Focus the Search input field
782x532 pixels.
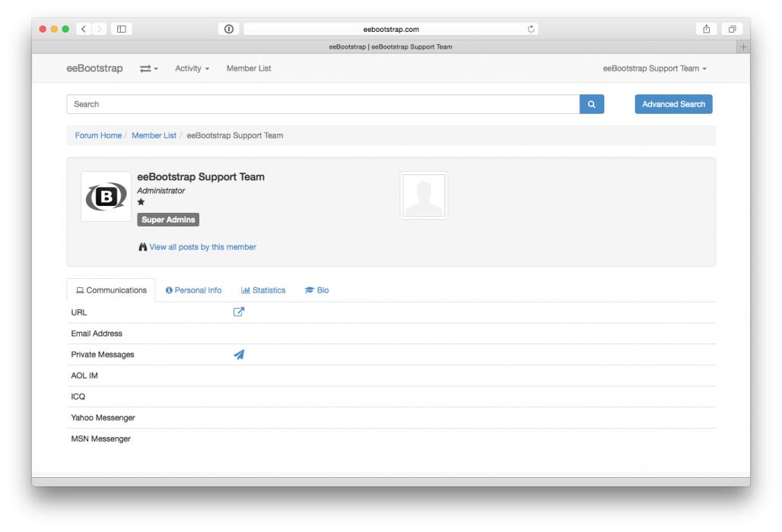click(323, 104)
